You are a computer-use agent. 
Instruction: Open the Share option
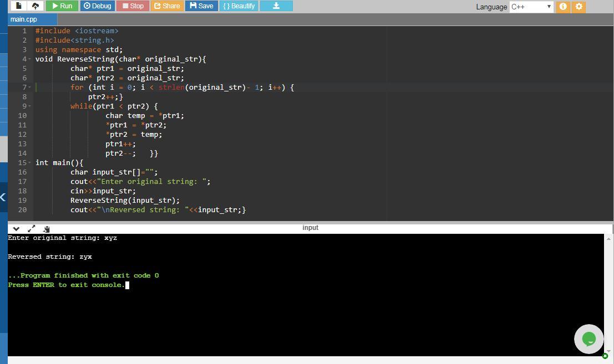pos(167,6)
